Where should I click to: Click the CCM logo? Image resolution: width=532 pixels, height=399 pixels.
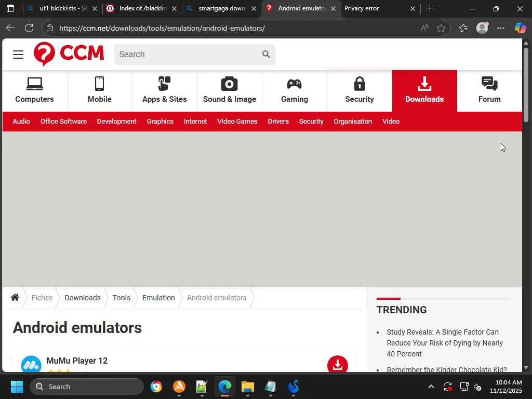click(x=69, y=54)
